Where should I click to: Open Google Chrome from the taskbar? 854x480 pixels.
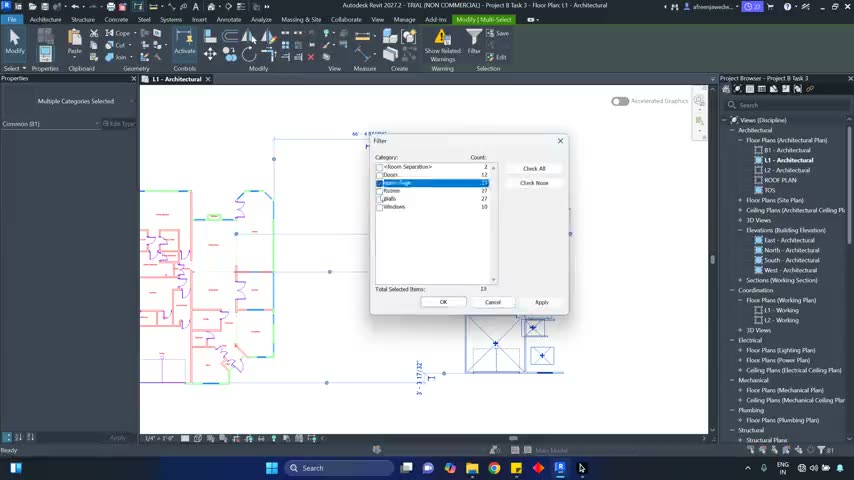click(494, 468)
